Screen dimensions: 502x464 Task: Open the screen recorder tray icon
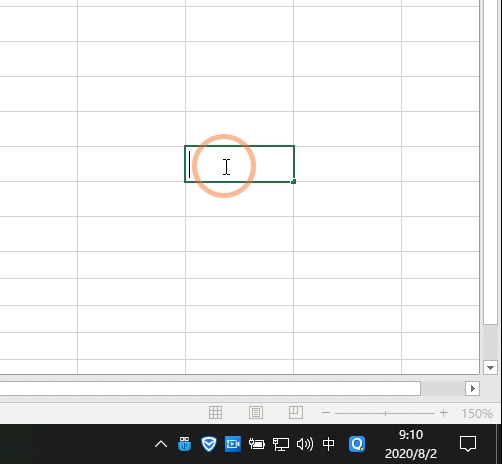point(233,444)
